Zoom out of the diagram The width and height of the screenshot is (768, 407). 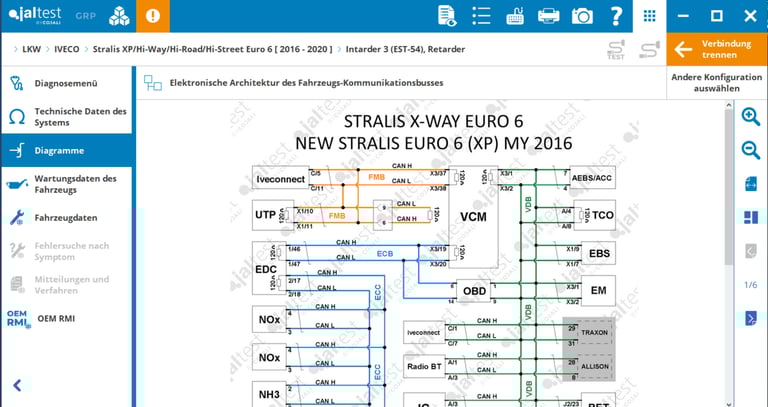pos(751,150)
